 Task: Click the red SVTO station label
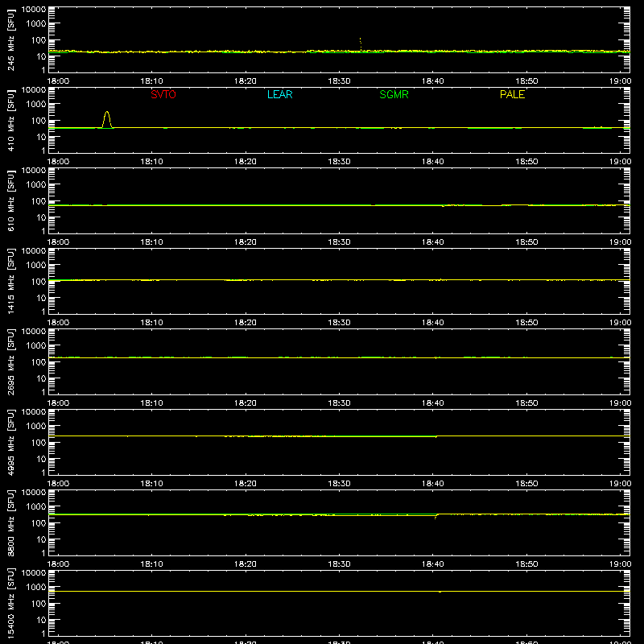163,94
